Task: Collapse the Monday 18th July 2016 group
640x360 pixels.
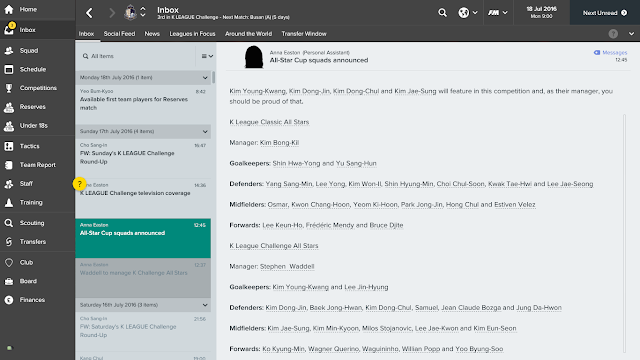Action: pyautogui.click(x=205, y=78)
